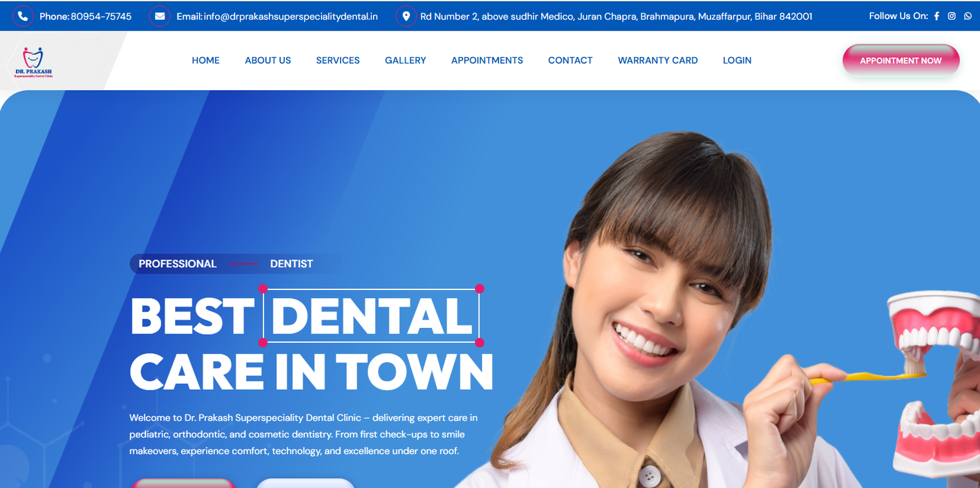Open the GALLERY page
Screen dimensions: 980x488
coord(405,60)
